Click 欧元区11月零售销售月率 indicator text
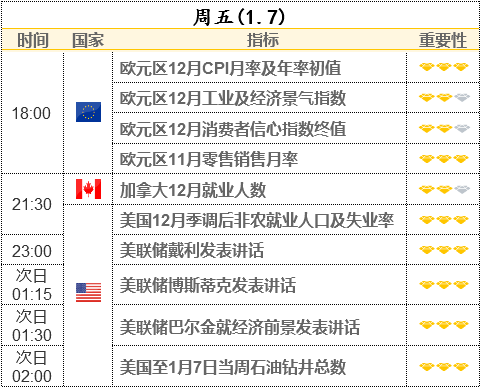480x388 pixels. [209, 159]
